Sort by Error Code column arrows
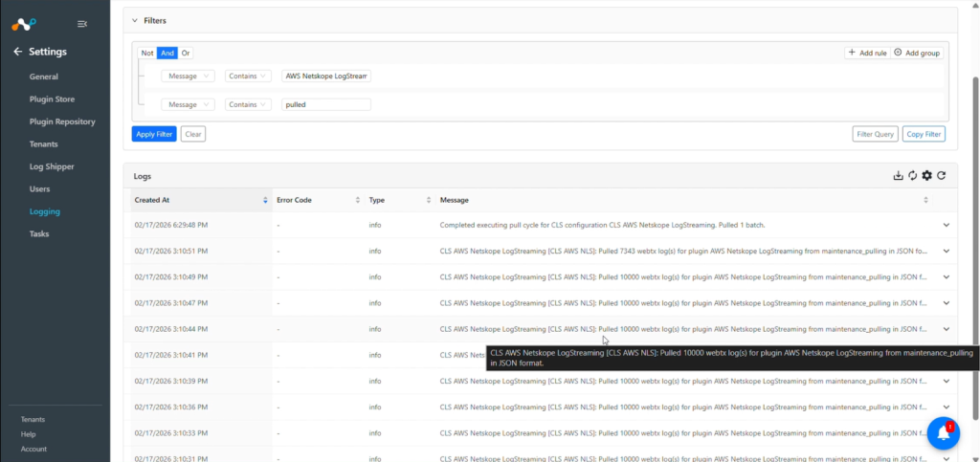 (358, 201)
